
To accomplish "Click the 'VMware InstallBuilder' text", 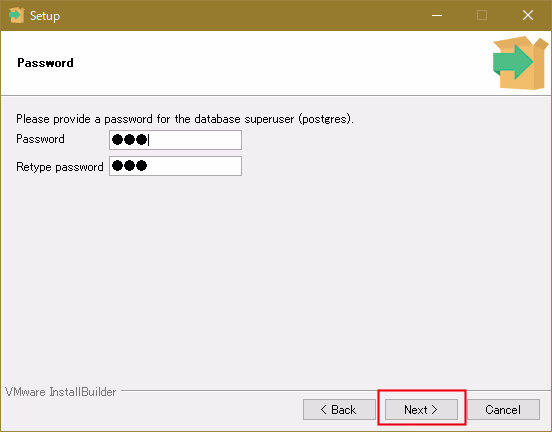I will (61, 392).
